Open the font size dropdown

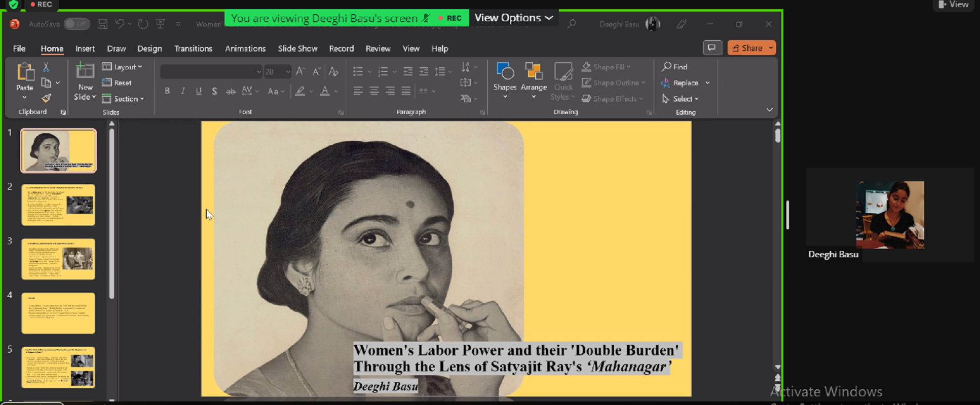tap(288, 72)
